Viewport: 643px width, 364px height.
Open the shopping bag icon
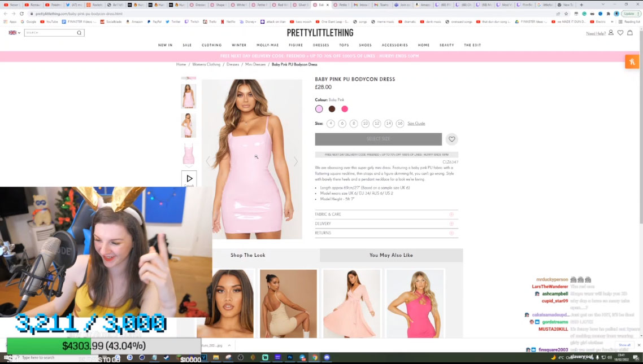(630, 33)
